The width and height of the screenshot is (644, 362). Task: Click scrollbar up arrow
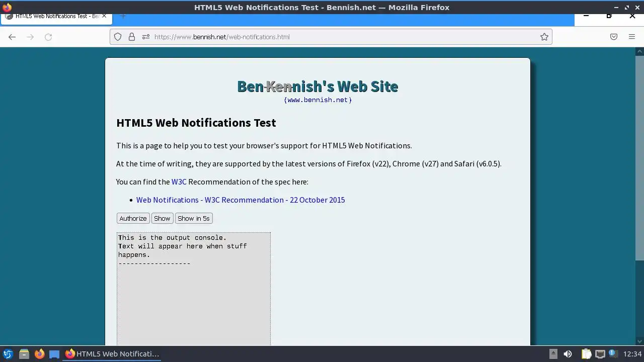click(640, 51)
